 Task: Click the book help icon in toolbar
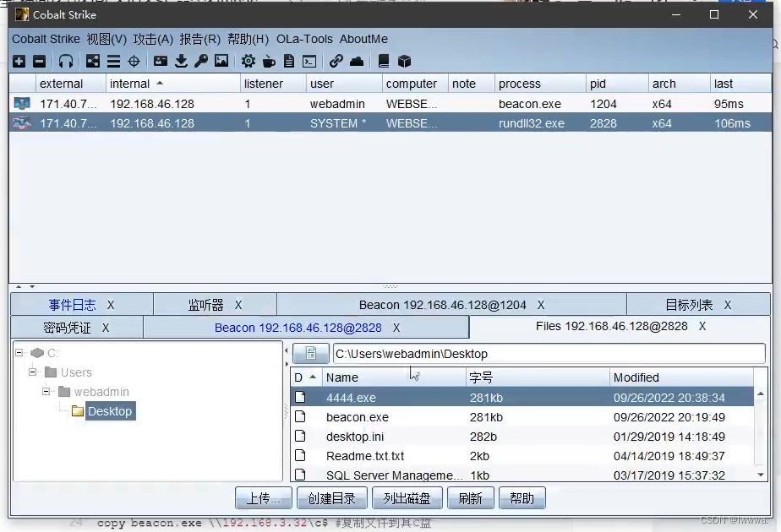click(384, 61)
